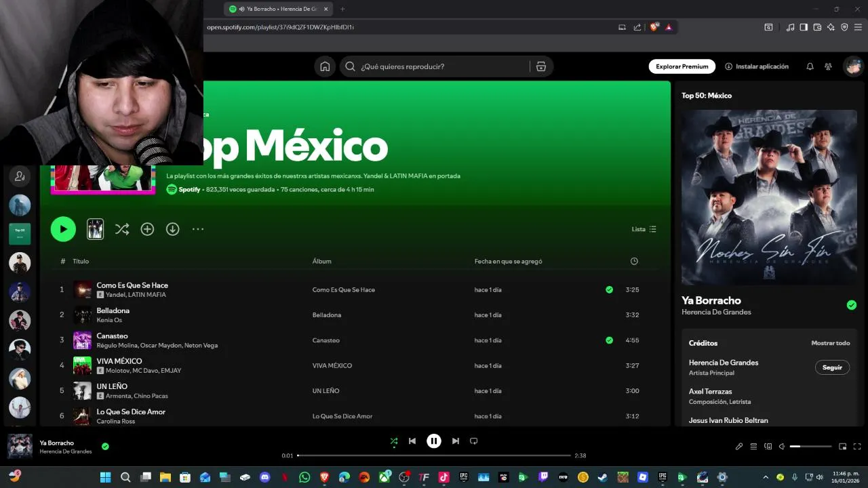The height and width of the screenshot is (488, 868).
Task: Open the playlist three-dots more options menu
Action: (x=198, y=229)
